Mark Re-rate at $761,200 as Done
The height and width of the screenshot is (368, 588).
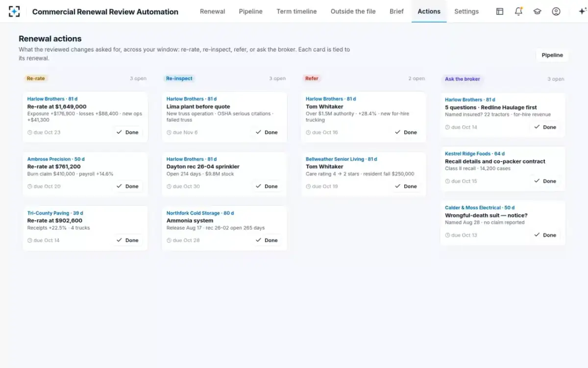click(127, 186)
